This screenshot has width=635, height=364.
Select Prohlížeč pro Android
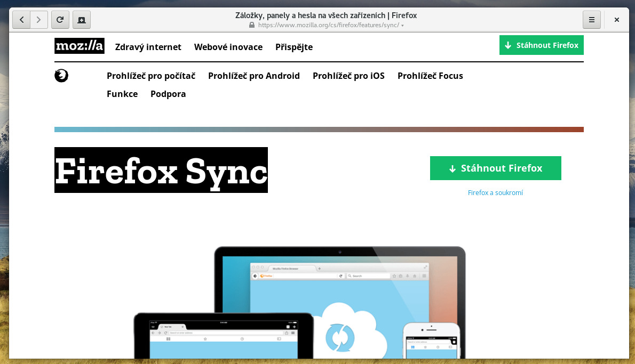coord(254,76)
